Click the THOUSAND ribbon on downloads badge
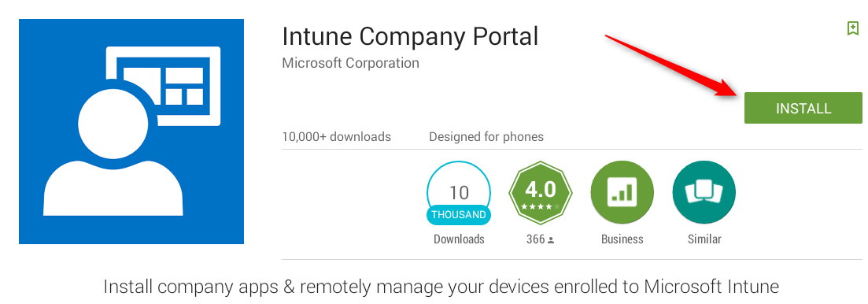The height and width of the screenshot is (304, 868). pyautogui.click(x=458, y=214)
